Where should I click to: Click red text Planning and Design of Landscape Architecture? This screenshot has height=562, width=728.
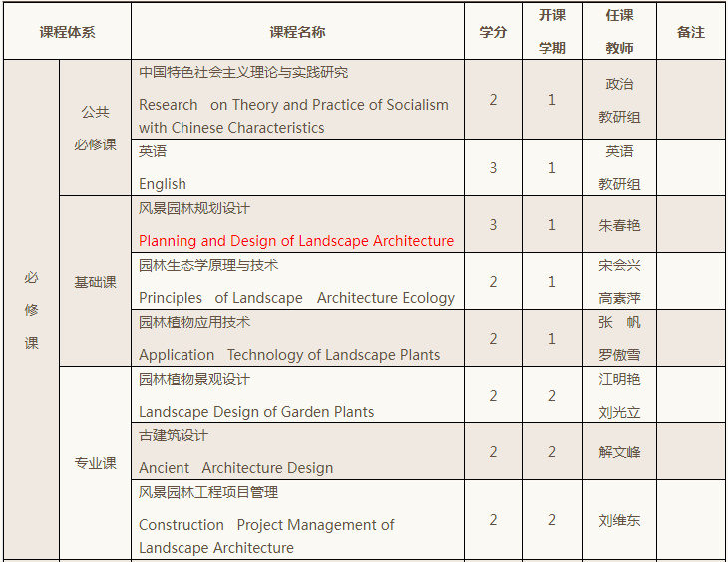296,241
